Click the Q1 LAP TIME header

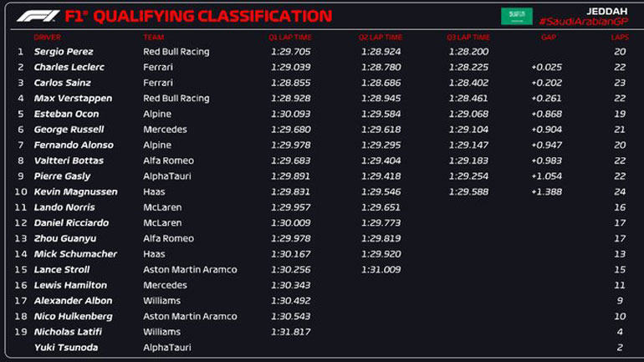[290, 38]
